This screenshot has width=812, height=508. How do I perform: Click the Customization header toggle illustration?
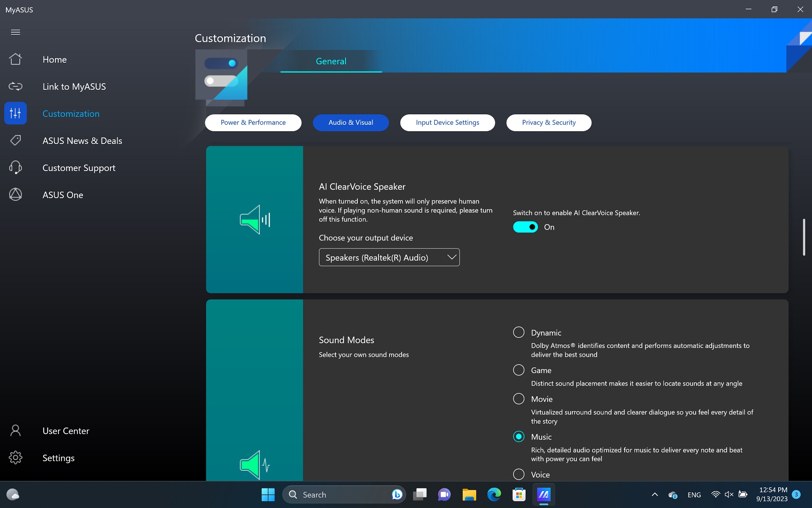[221, 77]
